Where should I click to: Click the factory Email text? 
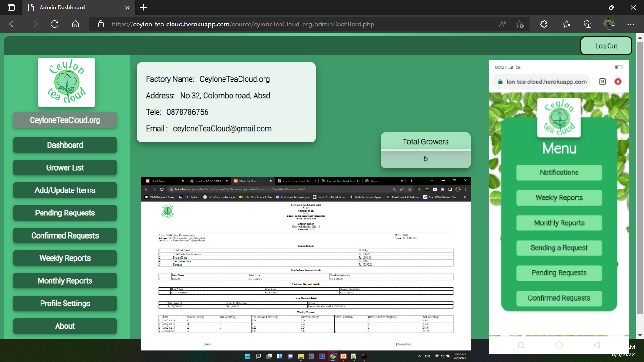[x=208, y=128]
